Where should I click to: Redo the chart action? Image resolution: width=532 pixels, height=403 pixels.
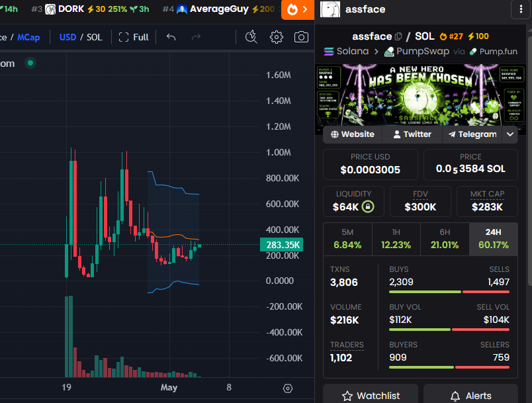pyautogui.click(x=196, y=37)
